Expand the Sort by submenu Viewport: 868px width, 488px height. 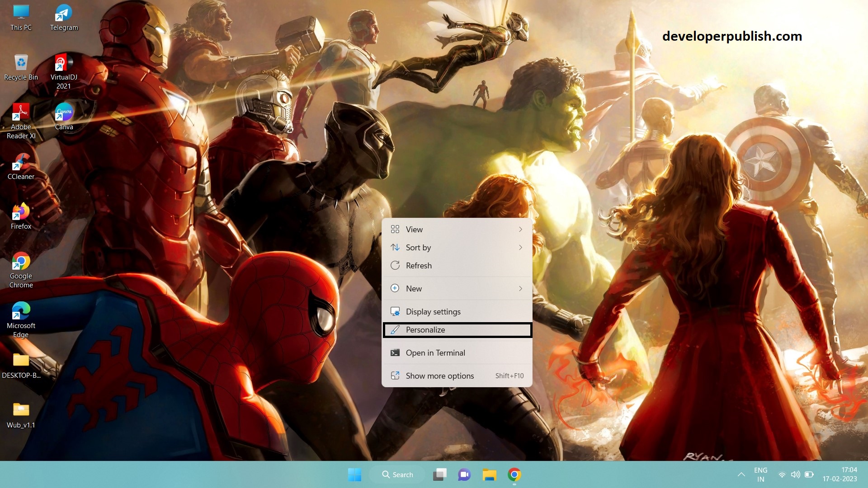pos(418,247)
